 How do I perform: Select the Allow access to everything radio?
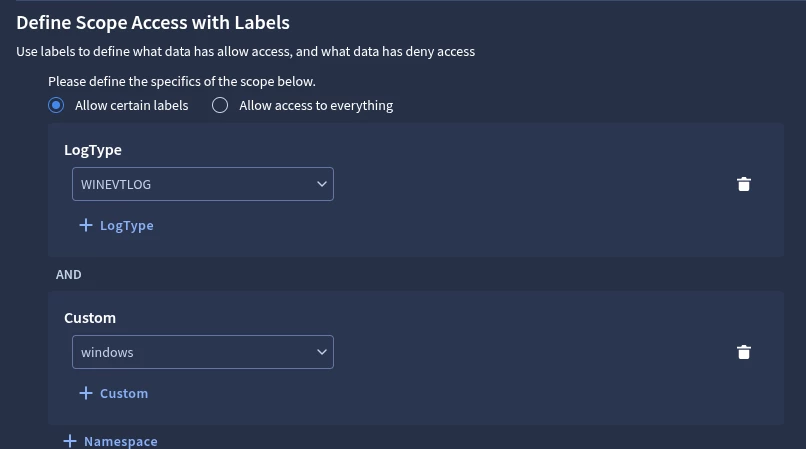[220, 105]
